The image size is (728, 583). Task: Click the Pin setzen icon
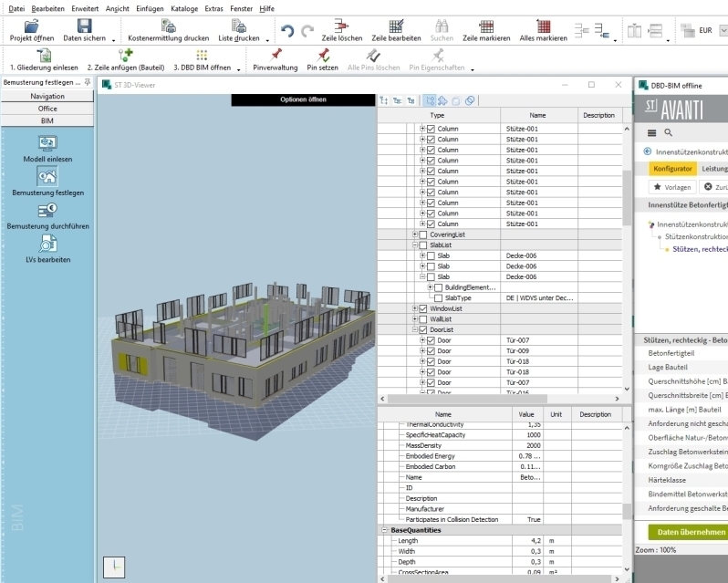tap(323, 56)
